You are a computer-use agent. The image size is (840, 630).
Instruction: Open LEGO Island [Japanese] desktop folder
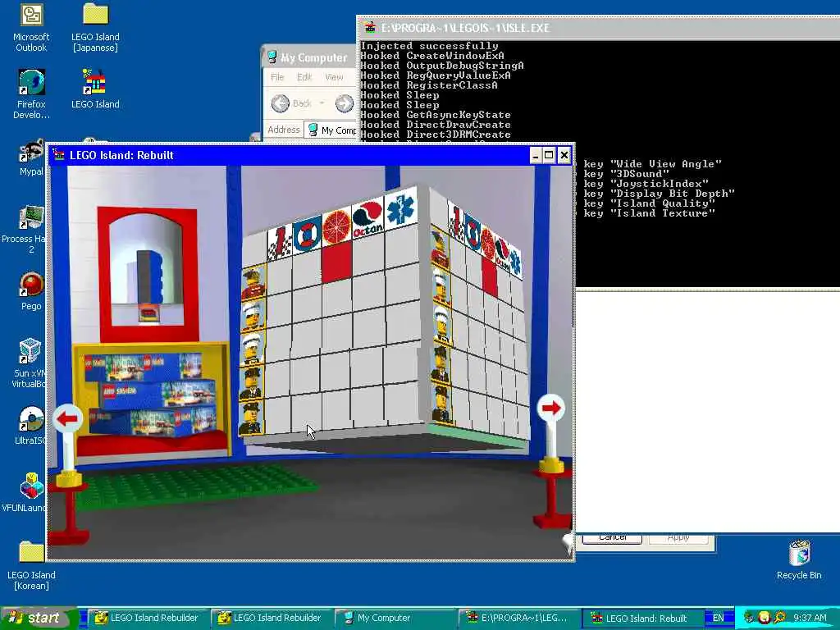point(95,27)
